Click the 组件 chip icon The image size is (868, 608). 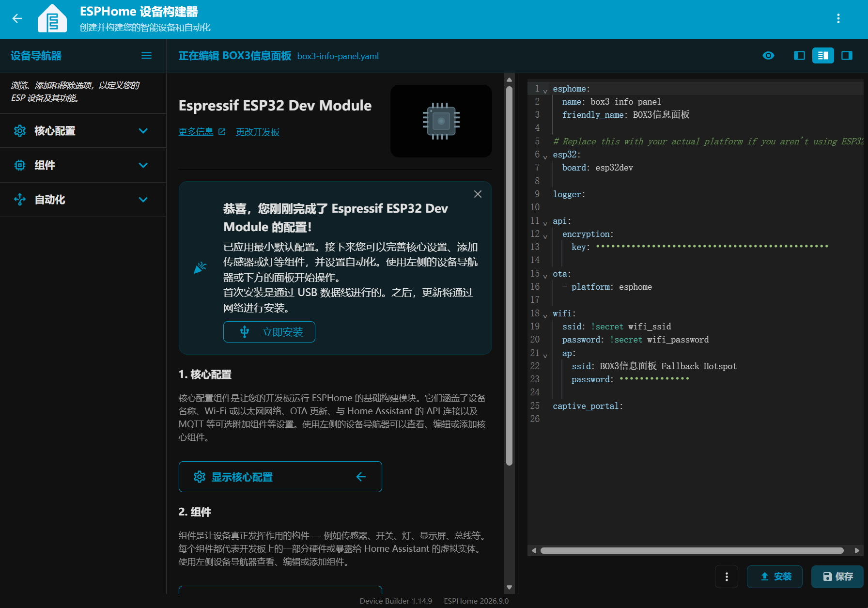coord(20,165)
